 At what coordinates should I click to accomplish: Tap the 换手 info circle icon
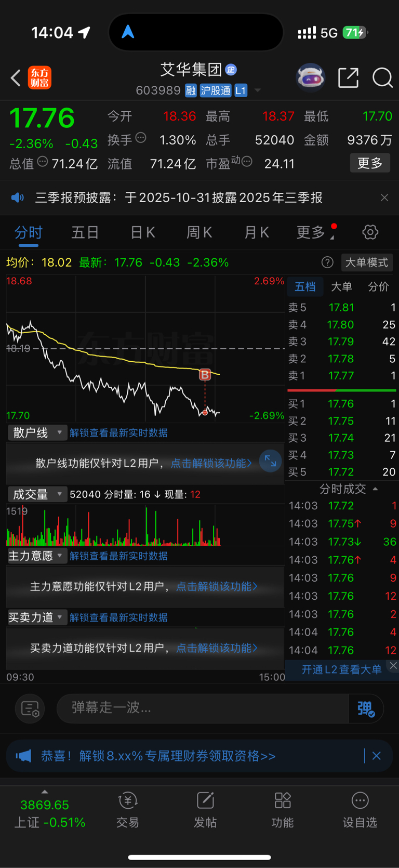(141, 138)
